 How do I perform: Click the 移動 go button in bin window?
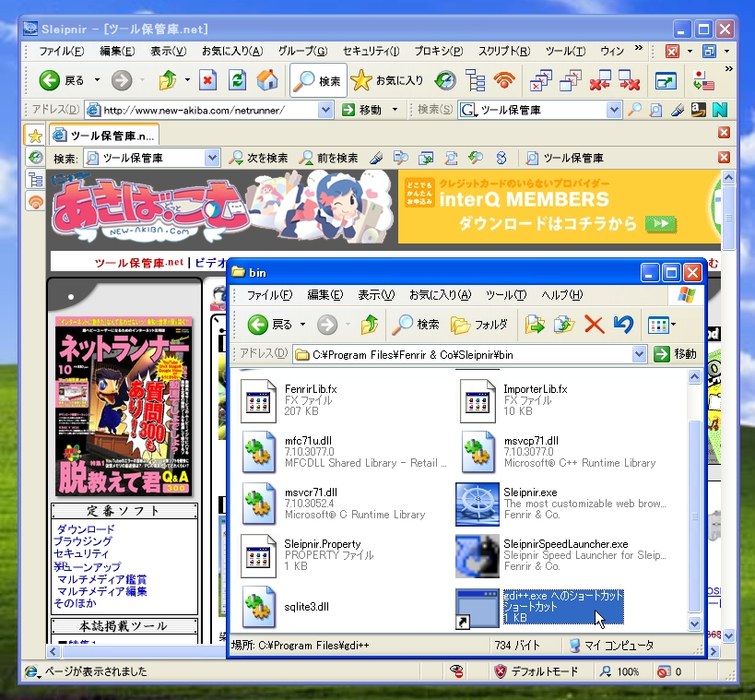(x=676, y=354)
